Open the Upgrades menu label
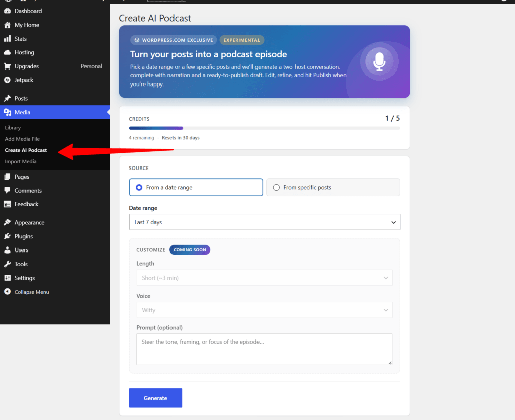 tap(27, 66)
